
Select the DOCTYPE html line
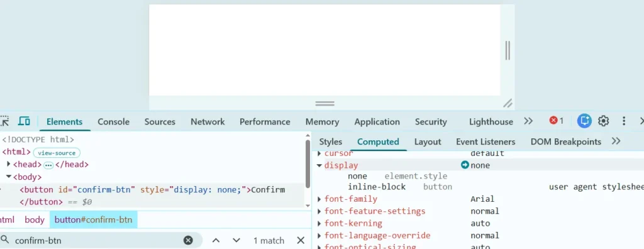38,140
